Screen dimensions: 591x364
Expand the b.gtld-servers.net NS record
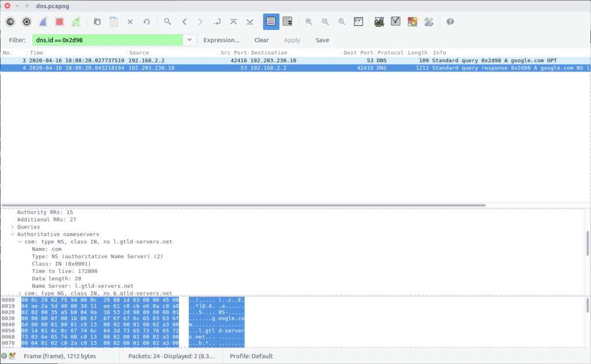pyautogui.click(x=20, y=293)
